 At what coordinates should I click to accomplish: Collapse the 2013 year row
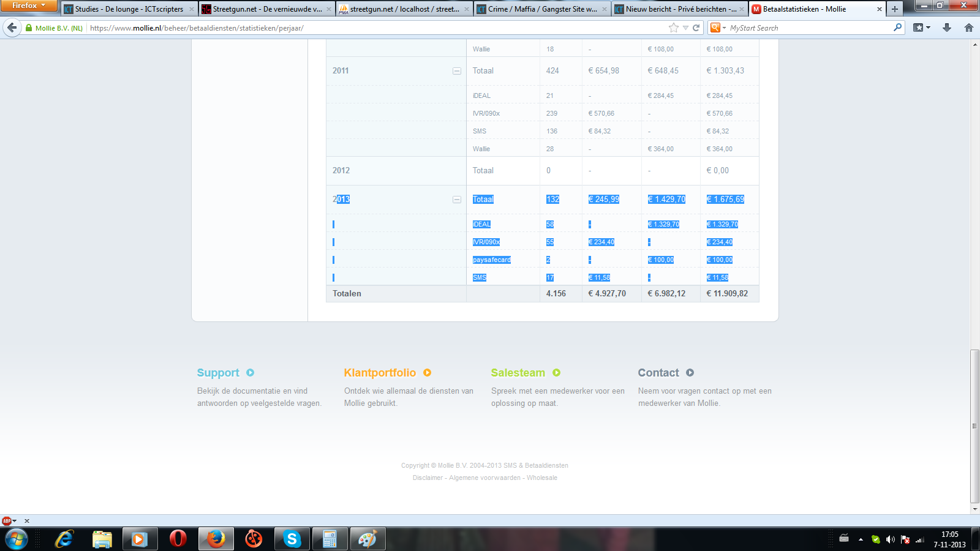tap(457, 200)
